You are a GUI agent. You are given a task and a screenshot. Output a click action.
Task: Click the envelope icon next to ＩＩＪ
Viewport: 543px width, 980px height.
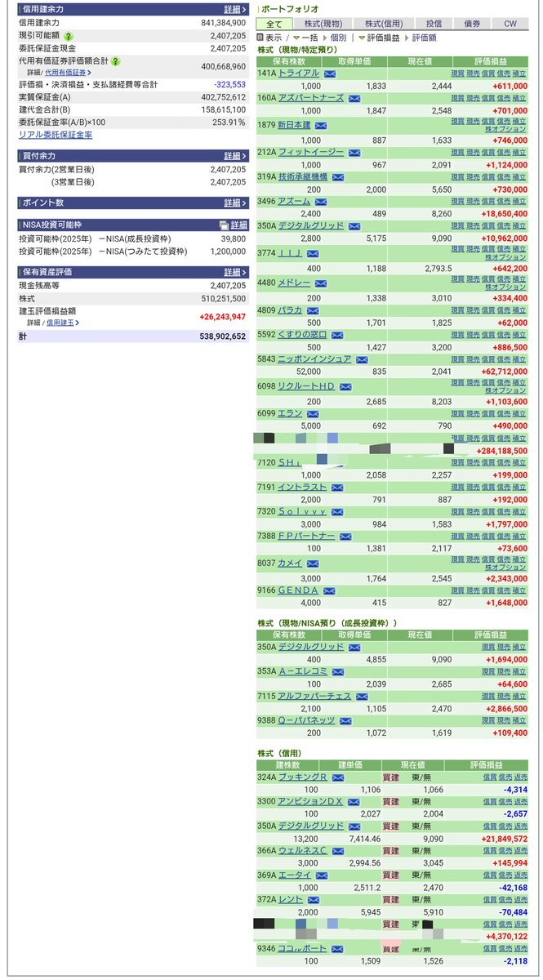click(313, 254)
